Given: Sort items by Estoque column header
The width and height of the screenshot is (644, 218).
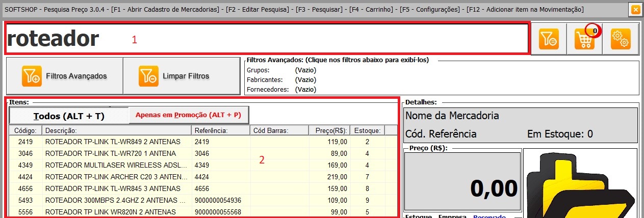Looking at the screenshot, I should (367, 130).
